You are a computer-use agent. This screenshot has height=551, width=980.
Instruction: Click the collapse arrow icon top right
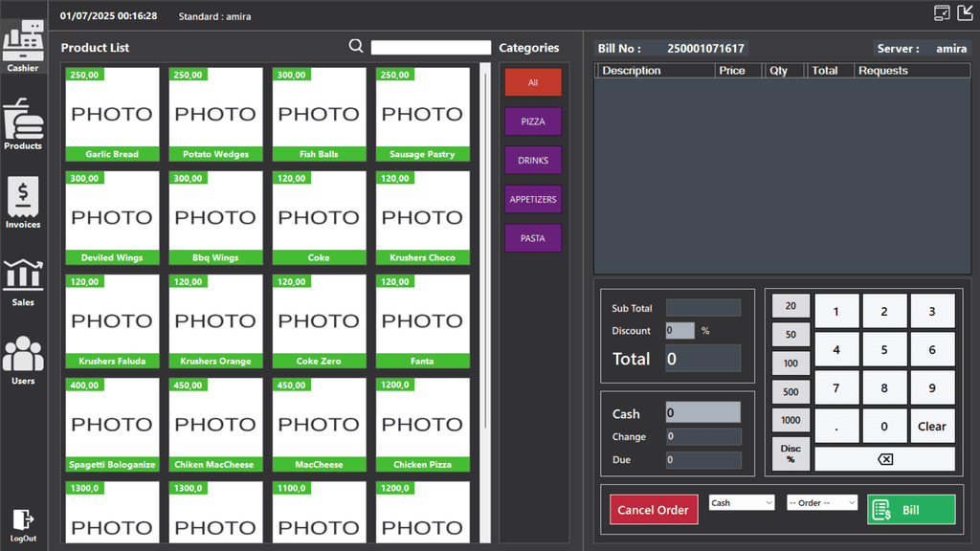point(966,12)
